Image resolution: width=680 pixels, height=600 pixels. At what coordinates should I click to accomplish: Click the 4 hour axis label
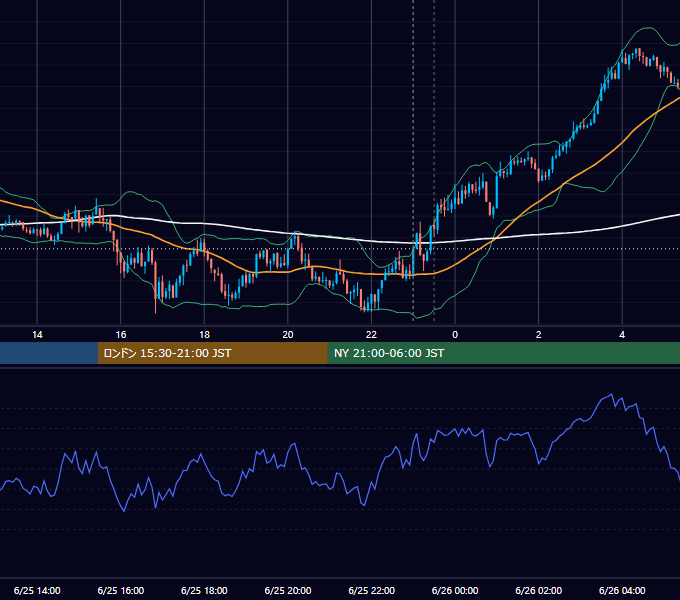pos(622,335)
